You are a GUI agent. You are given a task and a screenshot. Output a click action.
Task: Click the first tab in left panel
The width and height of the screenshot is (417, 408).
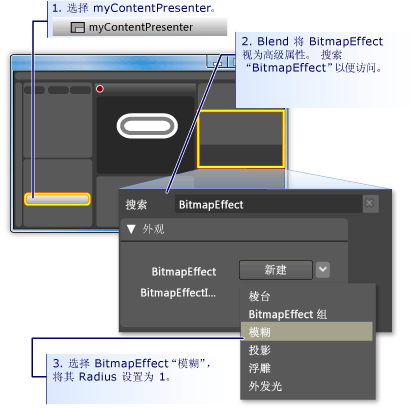[x=34, y=90]
